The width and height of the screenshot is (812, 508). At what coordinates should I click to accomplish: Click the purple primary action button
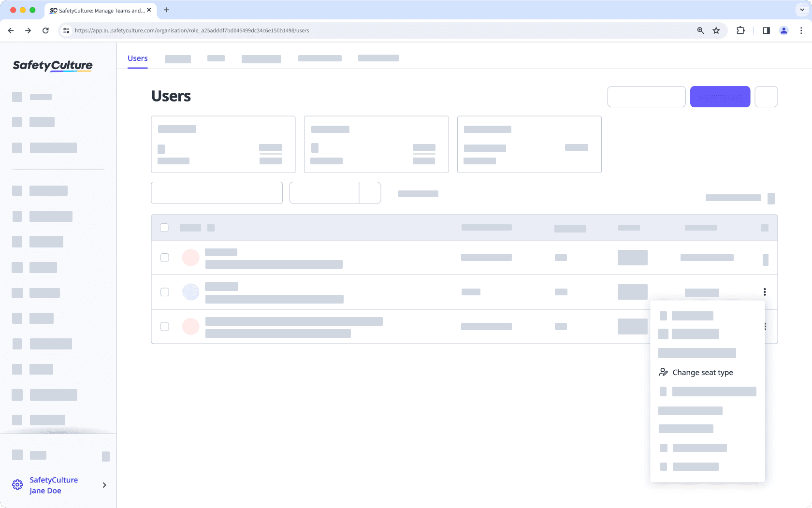(720, 96)
